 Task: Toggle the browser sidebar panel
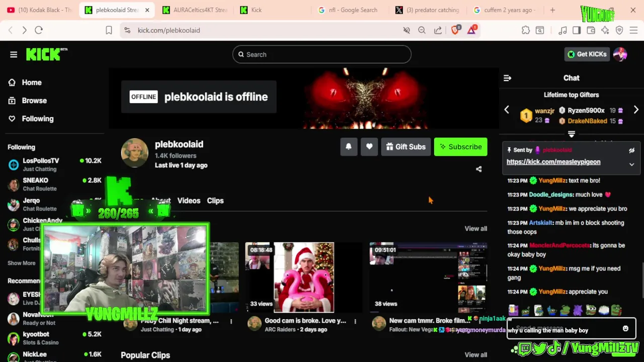pyautogui.click(x=577, y=30)
